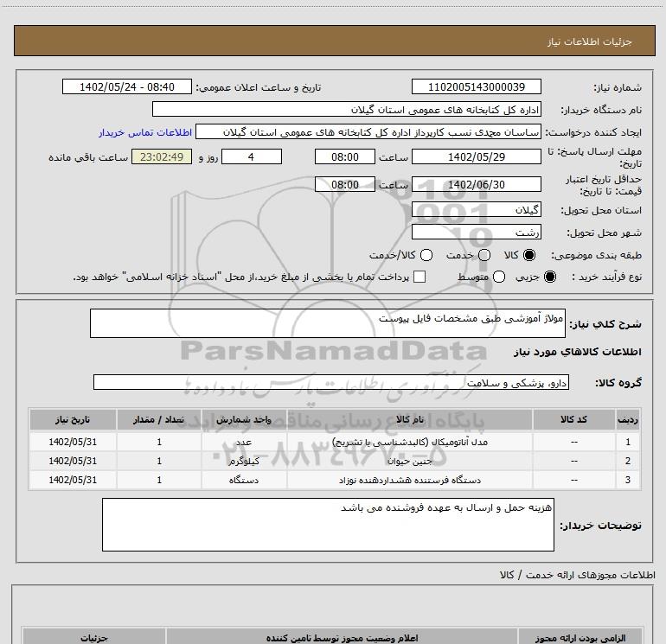Click row number 2 cell

point(628,461)
